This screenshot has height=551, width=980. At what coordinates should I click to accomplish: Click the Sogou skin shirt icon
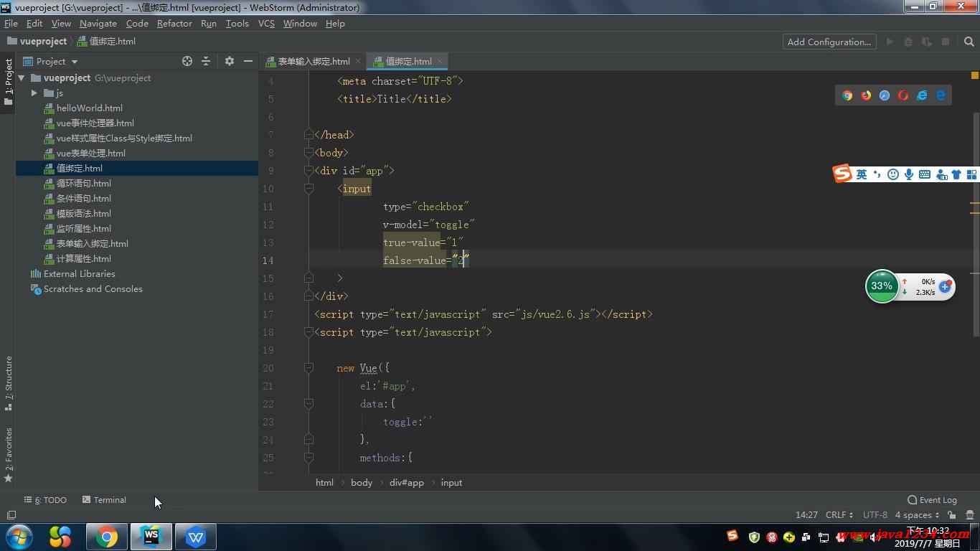[x=956, y=174]
